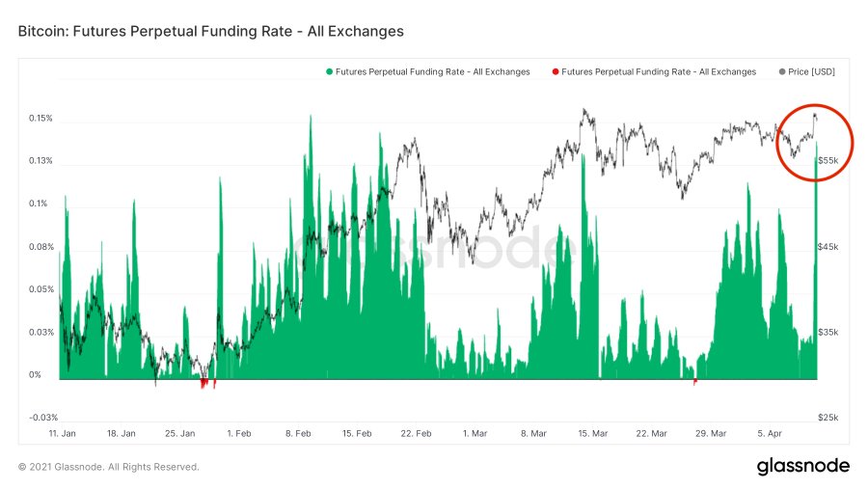Click the $55k price axis label

tap(828, 161)
